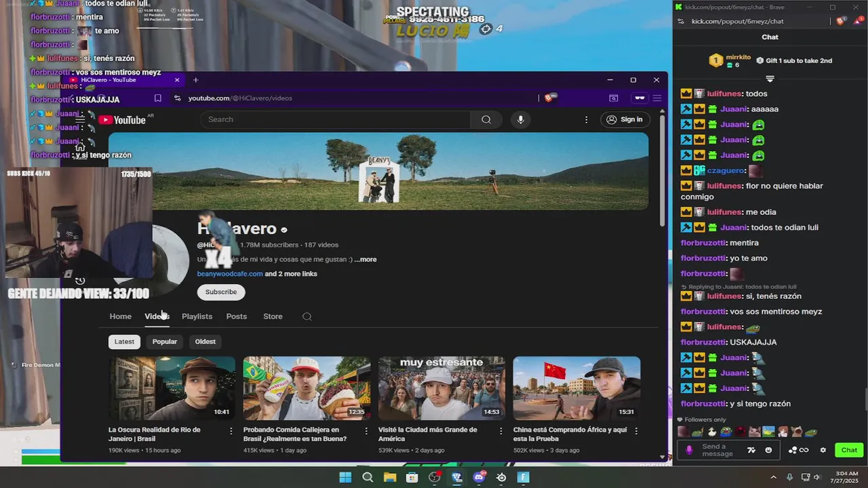This screenshot has width=868, height=488.
Task: Open emoji picker in Kick chat box
Action: click(x=768, y=450)
